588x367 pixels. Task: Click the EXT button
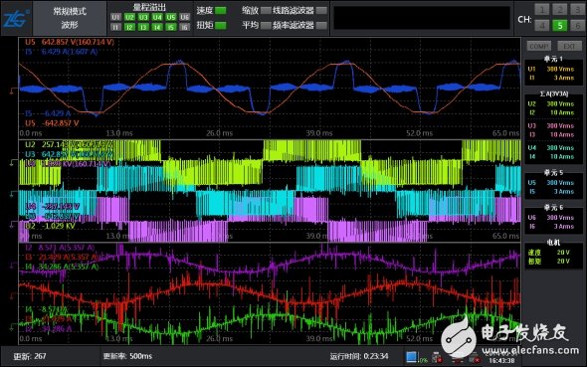[569, 46]
